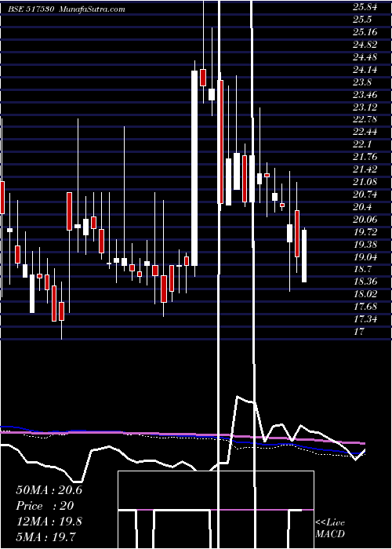The image size is (392, 549).
Task: Click the 25.84 price axis label
Action: click(x=365, y=7)
